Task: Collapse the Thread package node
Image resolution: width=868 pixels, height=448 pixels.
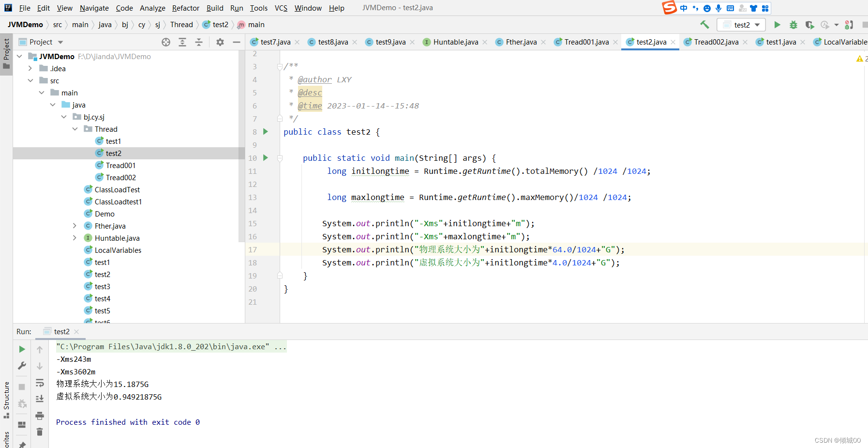Action: [75, 129]
